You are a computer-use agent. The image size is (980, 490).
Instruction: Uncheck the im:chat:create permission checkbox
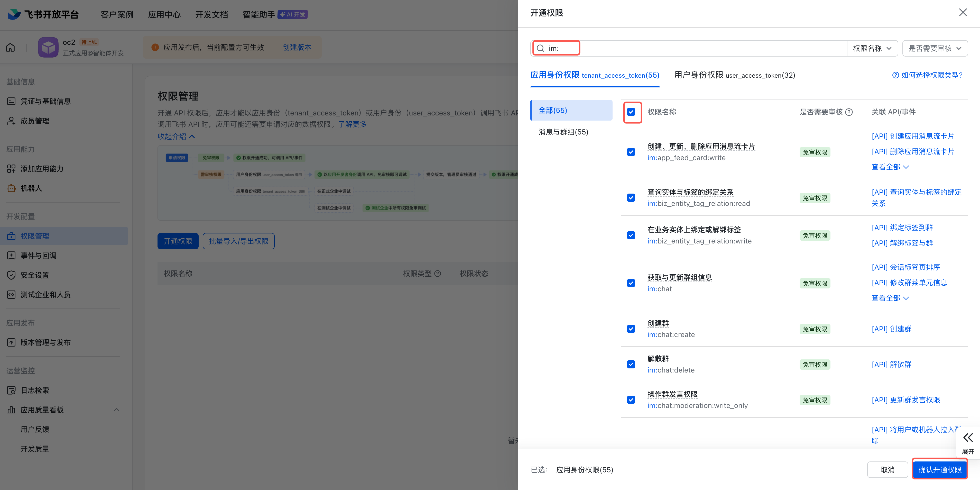631,329
